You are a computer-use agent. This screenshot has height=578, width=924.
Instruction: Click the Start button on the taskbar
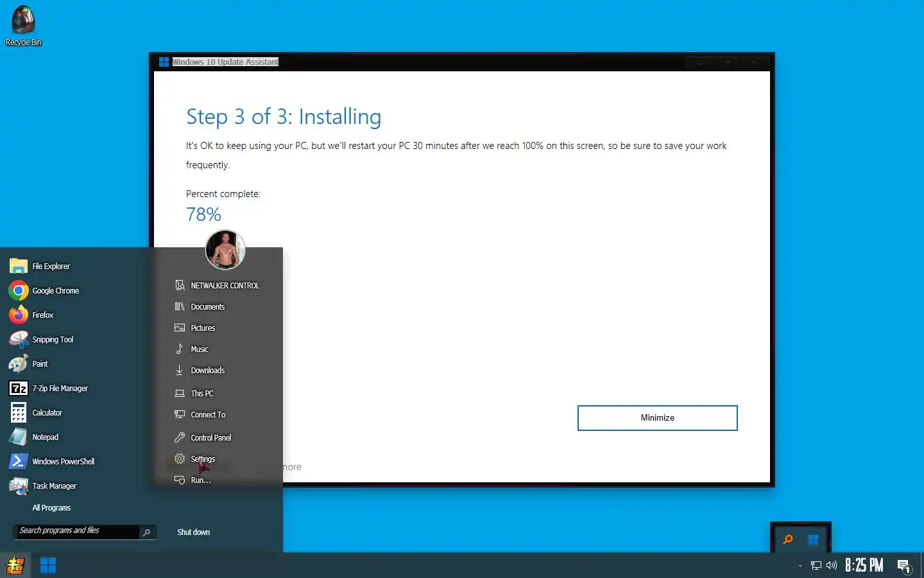pos(15,565)
